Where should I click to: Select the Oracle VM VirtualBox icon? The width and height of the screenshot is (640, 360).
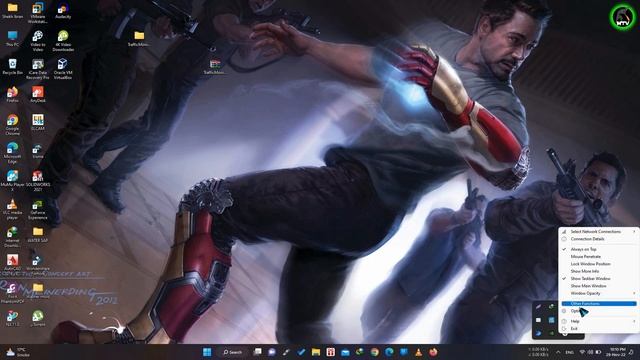(63, 68)
